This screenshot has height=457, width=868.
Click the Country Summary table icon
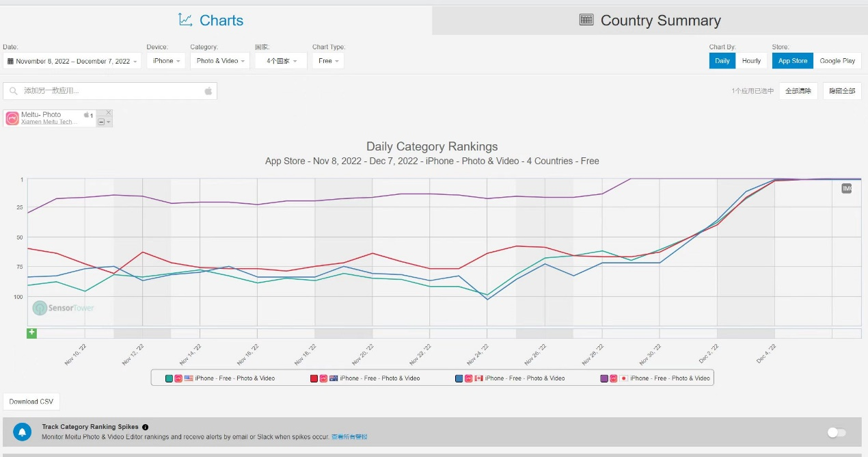pos(586,20)
